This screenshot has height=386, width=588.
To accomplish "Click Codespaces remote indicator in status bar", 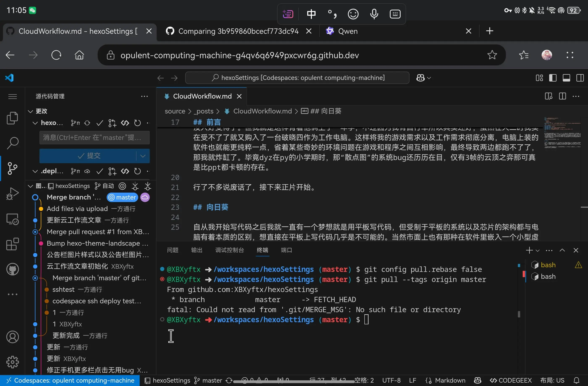I will [70, 380].
